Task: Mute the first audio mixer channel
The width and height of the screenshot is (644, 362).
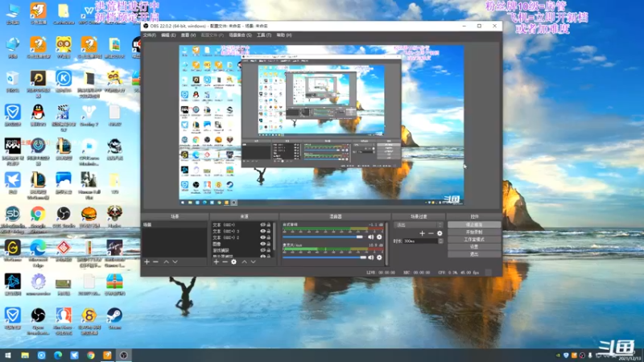Action: [x=371, y=237]
